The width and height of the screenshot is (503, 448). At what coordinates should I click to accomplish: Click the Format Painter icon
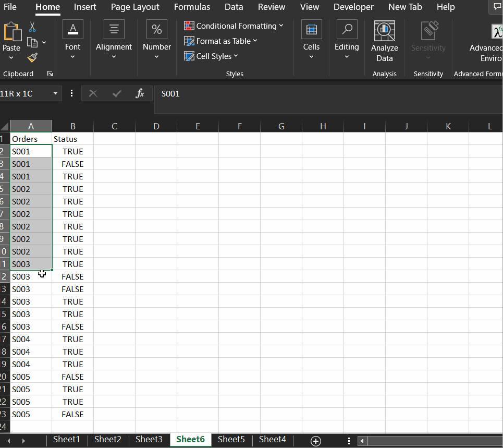[31, 58]
